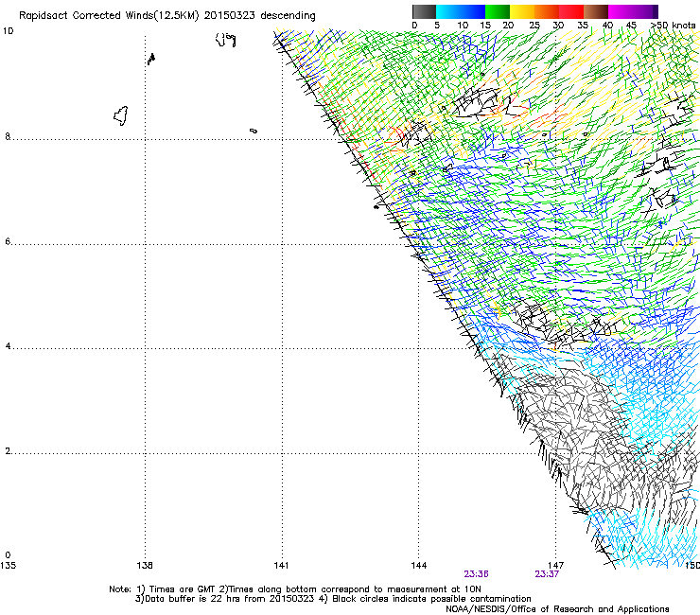The height and width of the screenshot is (615, 700).
Task: Click the longitude label '147'
Action: point(556,566)
